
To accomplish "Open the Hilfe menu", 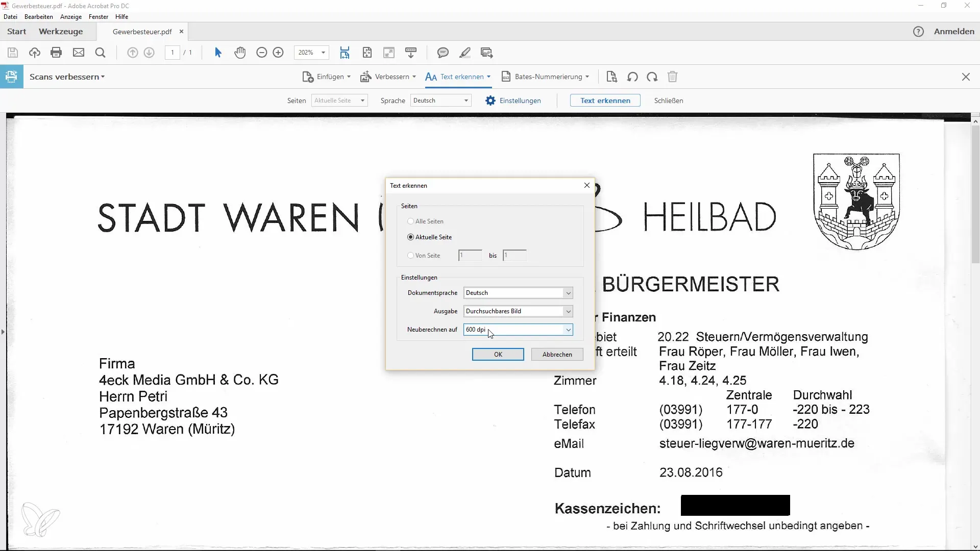I will click(x=121, y=17).
